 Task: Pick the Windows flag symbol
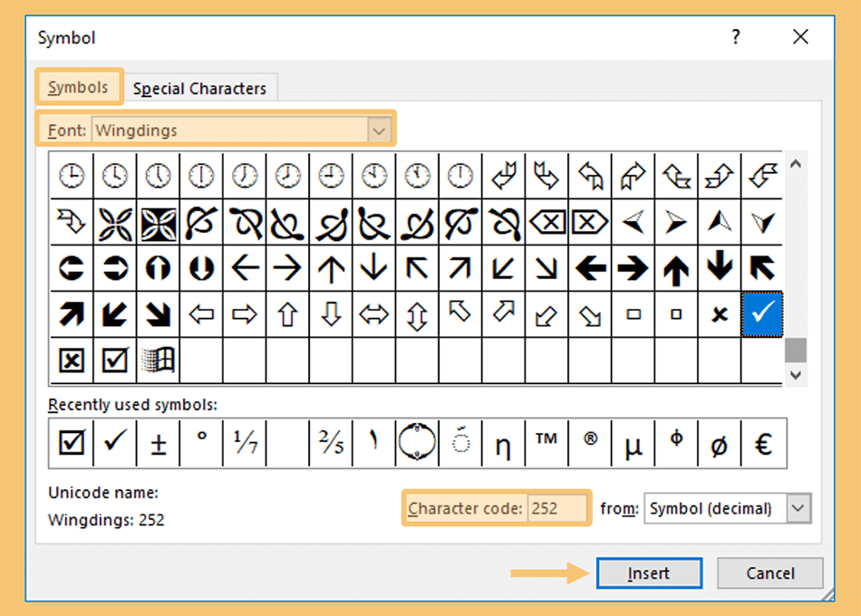pyautogui.click(x=158, y=361)
